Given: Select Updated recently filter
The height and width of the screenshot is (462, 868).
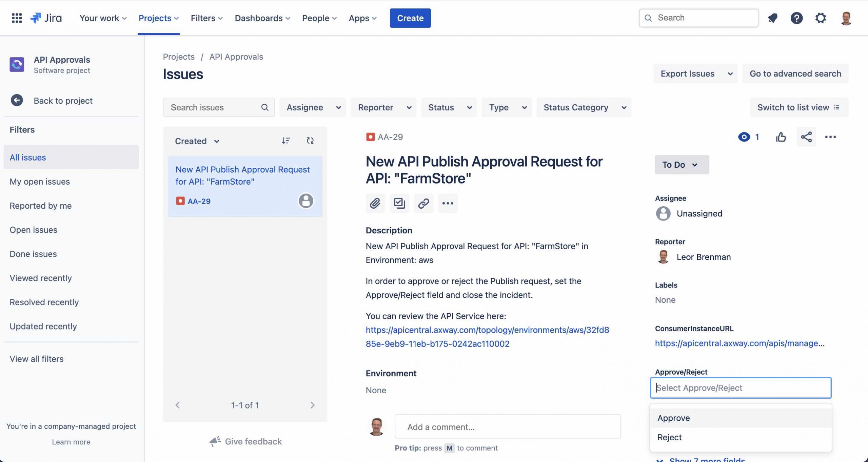Looking at the screenshot, I should 71,326.
